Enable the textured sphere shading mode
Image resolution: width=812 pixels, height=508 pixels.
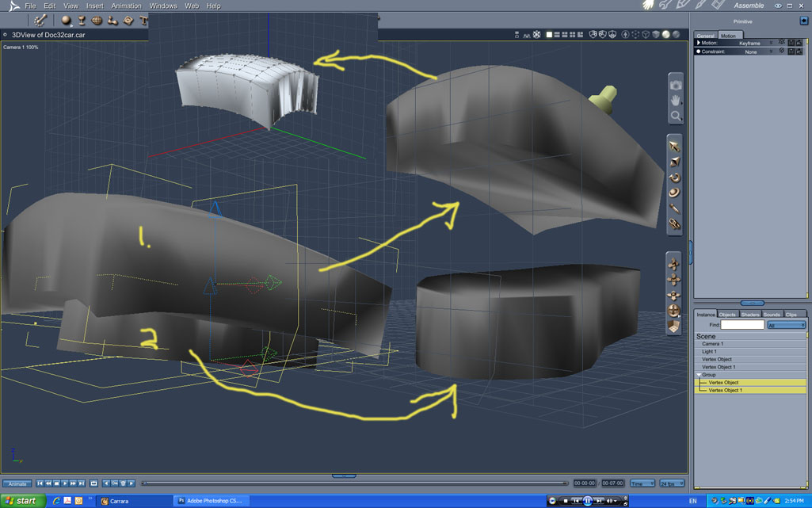click(x=676, y=35)
